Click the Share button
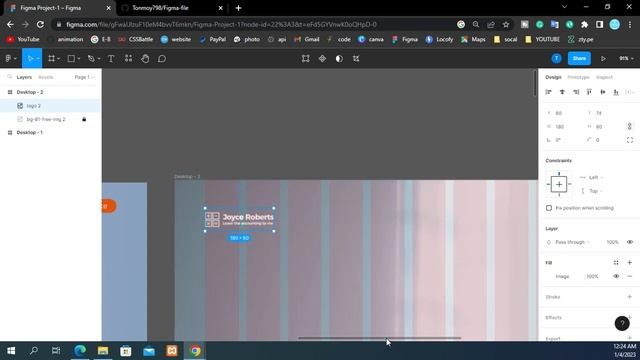This screenshot has width=640, height=360. click(579, 58)
